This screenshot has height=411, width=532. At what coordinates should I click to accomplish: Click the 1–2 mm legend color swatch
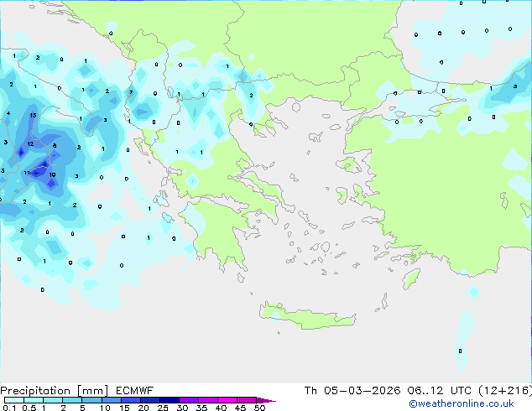[53, 400]
